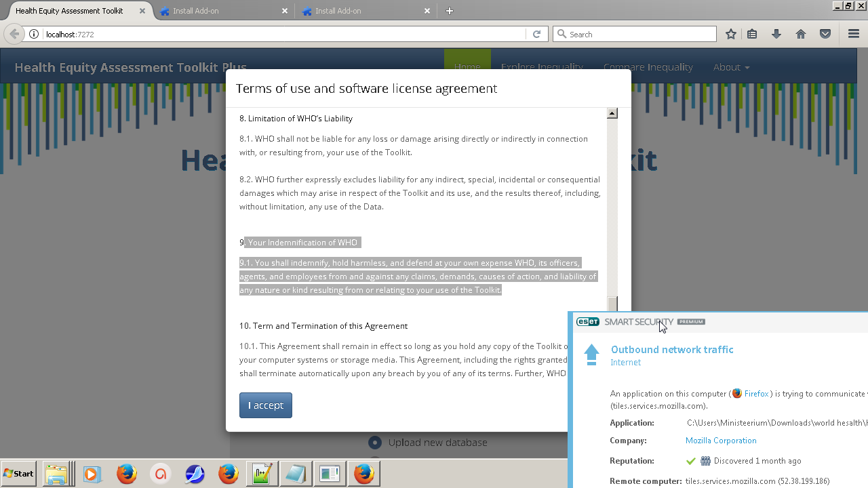Follow the Mozilla Corporation company link
868x488 pixels.
[721, 441]
